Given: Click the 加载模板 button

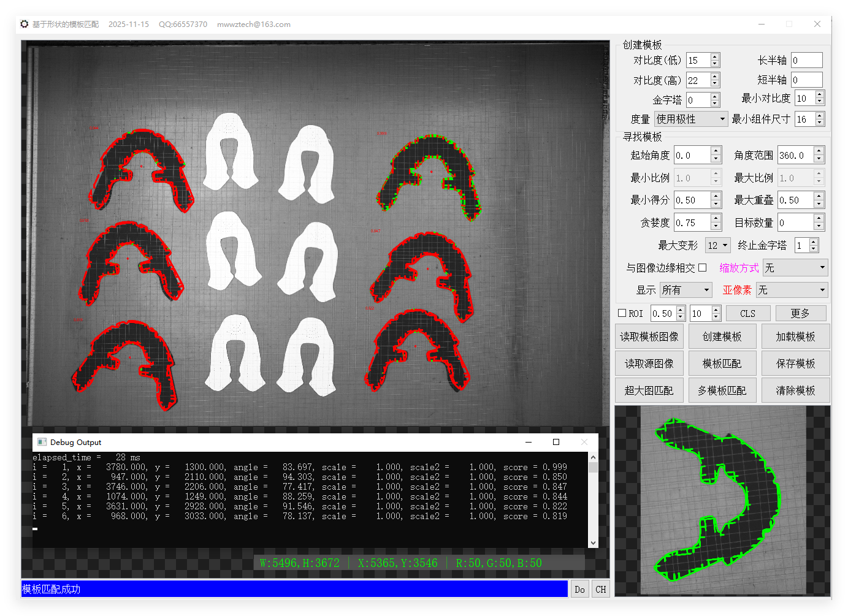Looking at the screenshot, I should pyautogui.click(x=795, y=336).
